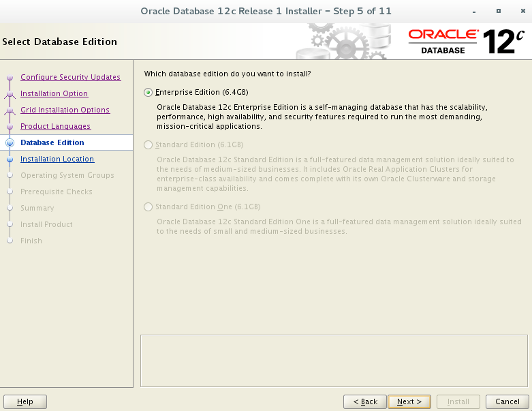
Task: Click the installer window title bar text
Action: (x=266, y=11)
